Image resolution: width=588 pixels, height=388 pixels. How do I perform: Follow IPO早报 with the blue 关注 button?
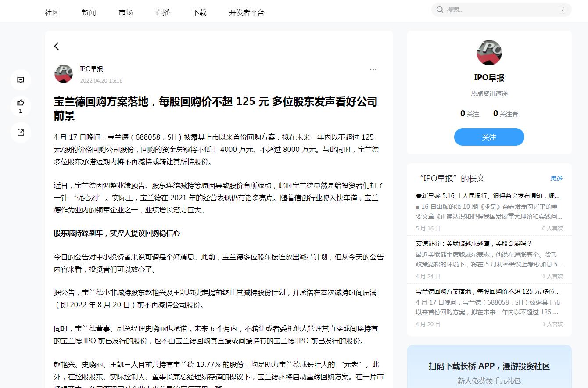[x=489, y=137]
